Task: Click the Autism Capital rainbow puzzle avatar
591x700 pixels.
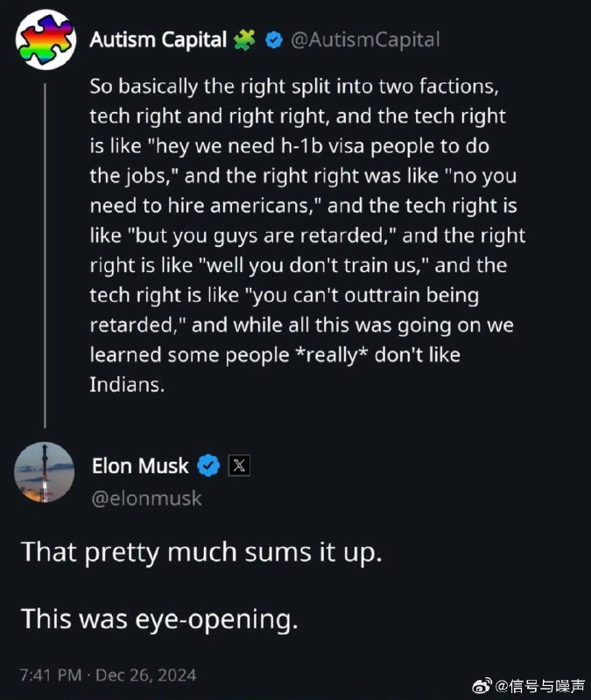Action: pyautogui.click(x=45, y=40)
